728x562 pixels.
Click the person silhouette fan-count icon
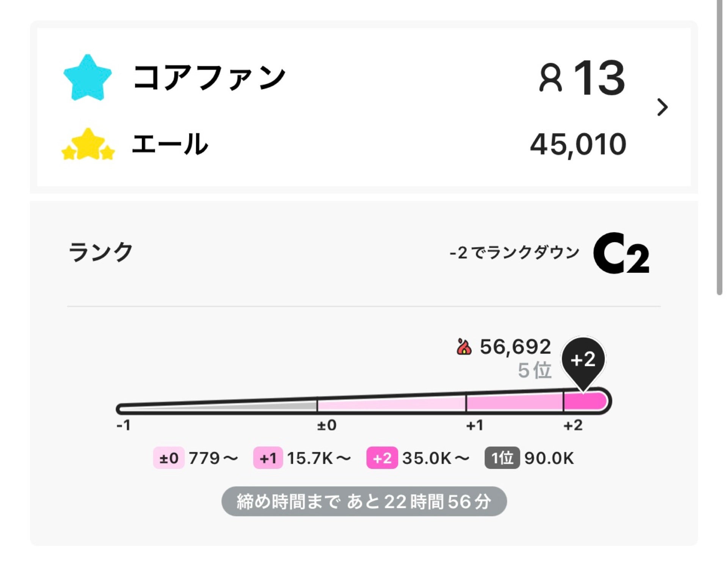point(550,78)
